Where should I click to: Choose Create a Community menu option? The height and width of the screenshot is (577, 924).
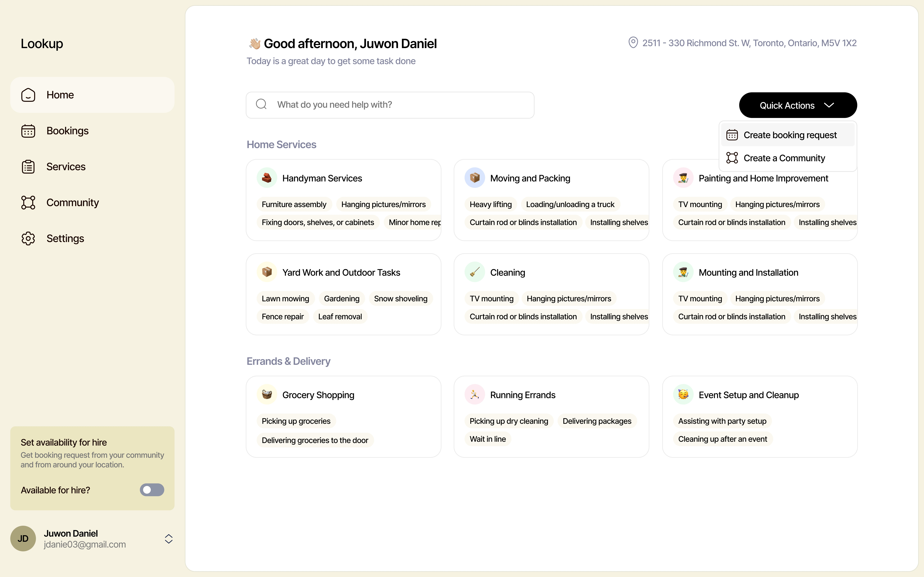[x=783, y=158]
